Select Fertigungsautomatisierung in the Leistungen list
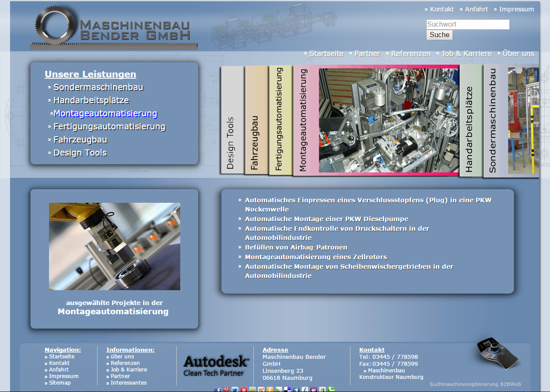550x392 pixels. pos(109,127)
